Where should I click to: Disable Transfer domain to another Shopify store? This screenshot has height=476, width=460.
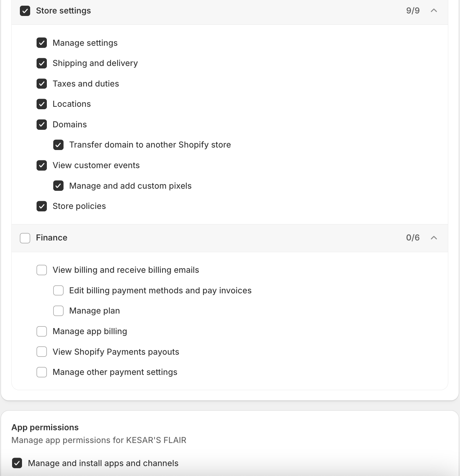[58, 145]
